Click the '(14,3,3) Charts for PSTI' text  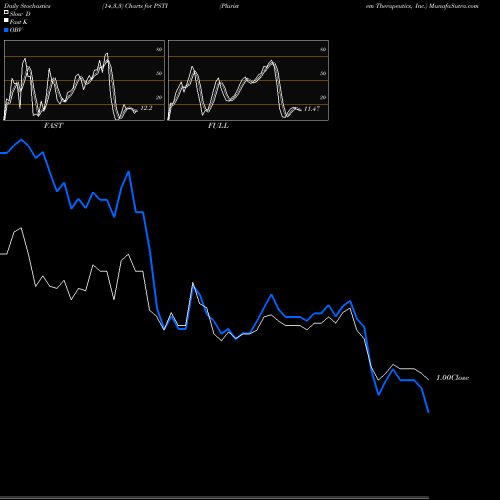(x=135, y=6)
